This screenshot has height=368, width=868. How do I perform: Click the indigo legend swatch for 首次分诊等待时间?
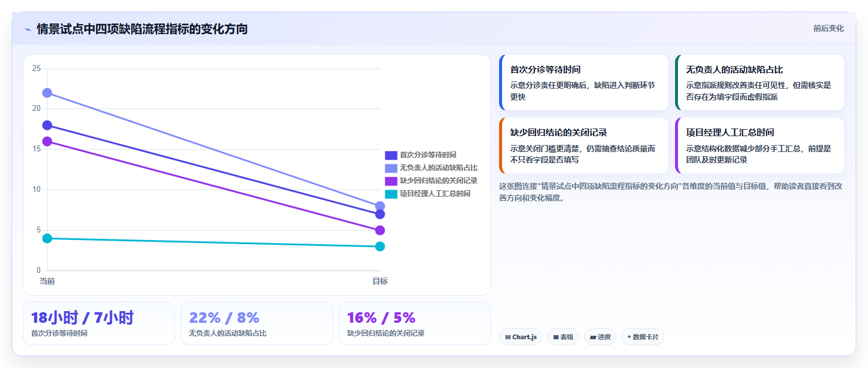[391, 155]
